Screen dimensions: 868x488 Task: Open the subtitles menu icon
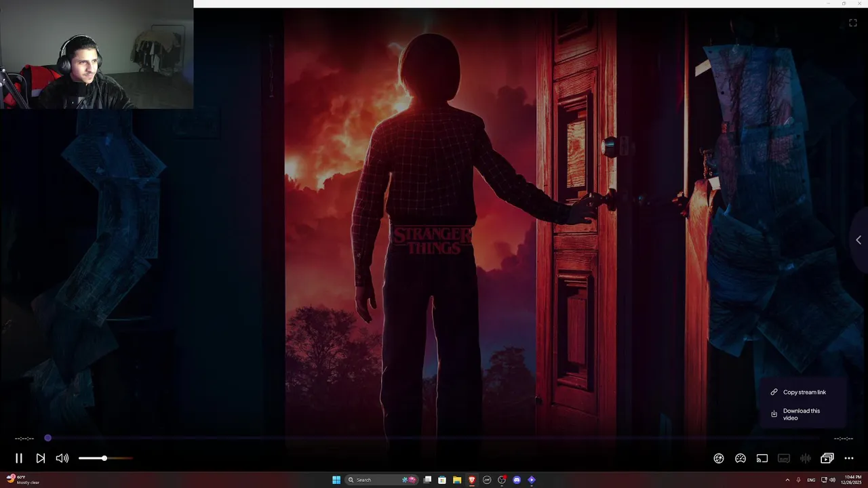784,458
